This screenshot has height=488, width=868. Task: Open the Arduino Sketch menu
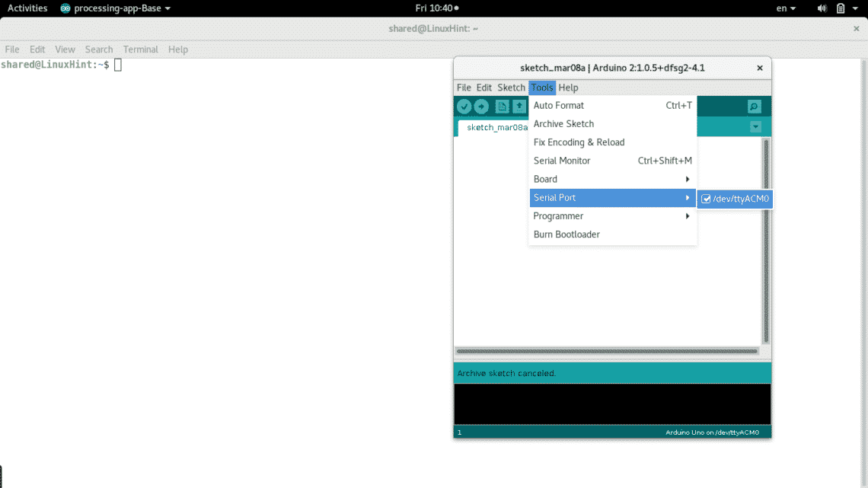[511, 88]
